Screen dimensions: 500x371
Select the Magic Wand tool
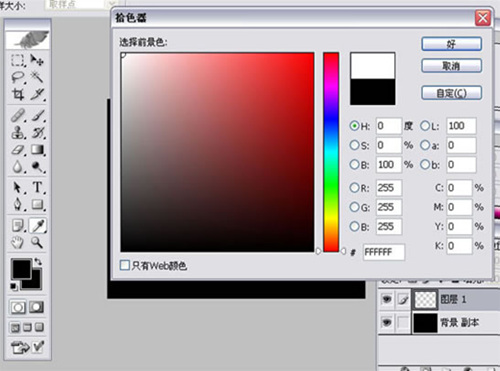click(37, 77)
